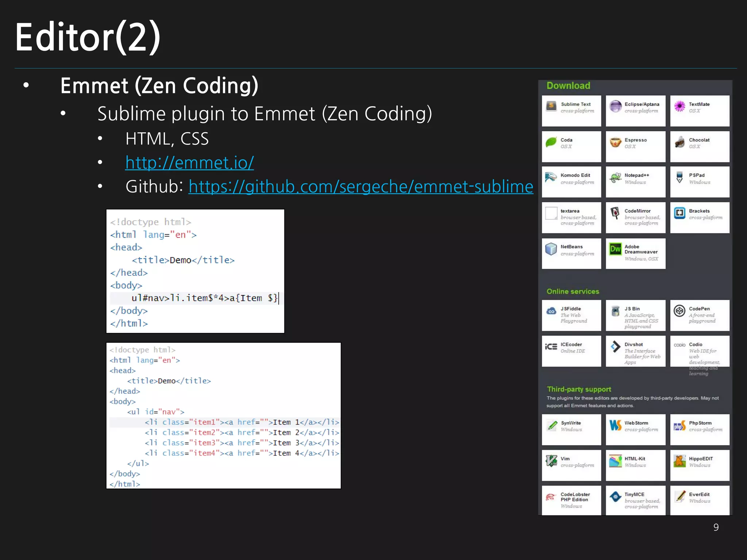This screenshot has height=560, width=747.
Task: Open the http://emmet.io/ link
Action: 190,163
